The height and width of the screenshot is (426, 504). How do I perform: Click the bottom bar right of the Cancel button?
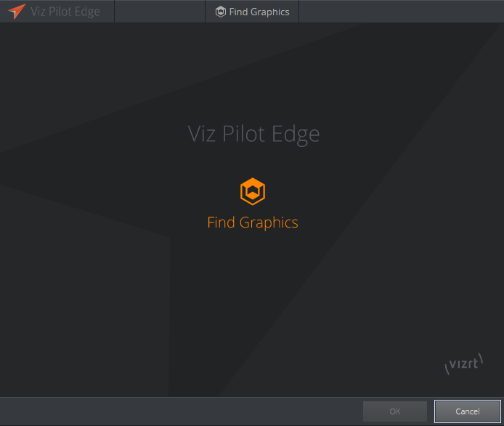pyautogui.click(x=502, y=411)
